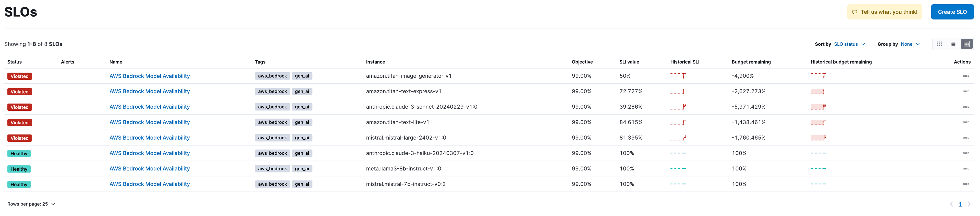980x216 pixels.
Task: Open actions menu for amazon.titan-image-generator-v1 row
Action: [x=965, y=76]
